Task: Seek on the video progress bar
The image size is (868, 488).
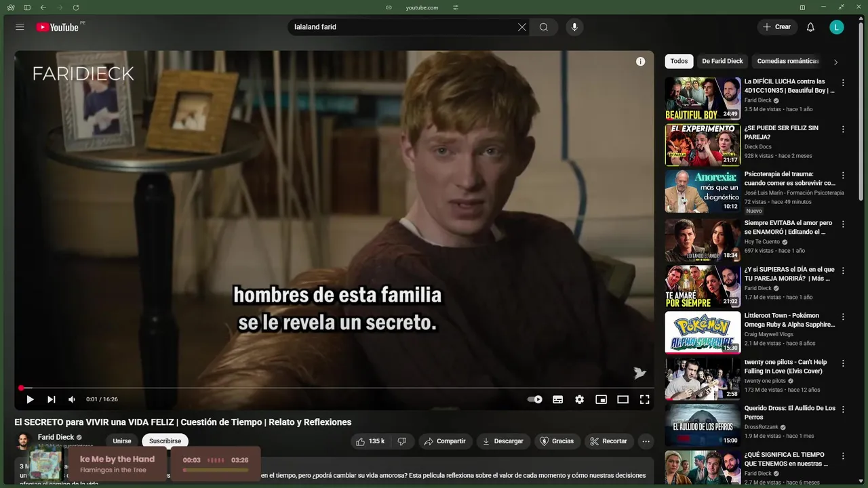Action: [334, 388]
